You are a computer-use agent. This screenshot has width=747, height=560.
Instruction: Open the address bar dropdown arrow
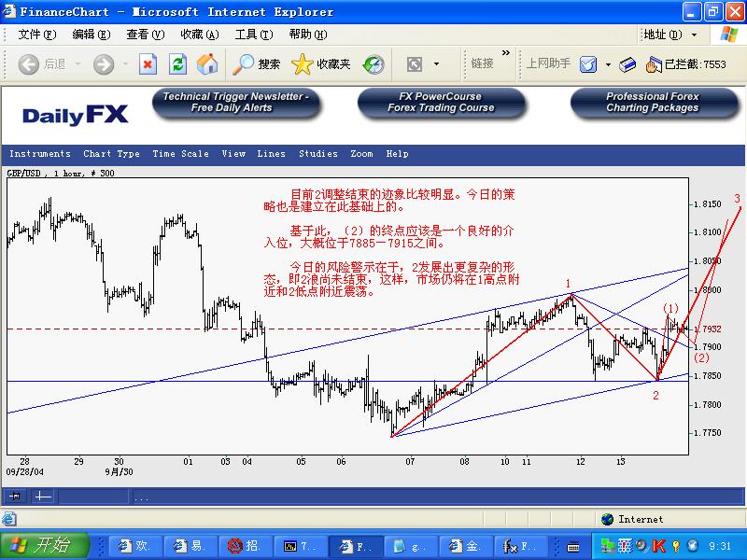click(x=694, y=35)
